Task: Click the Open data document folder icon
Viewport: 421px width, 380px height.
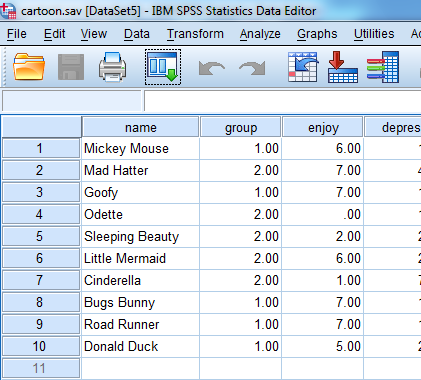Action: point(29,67)
